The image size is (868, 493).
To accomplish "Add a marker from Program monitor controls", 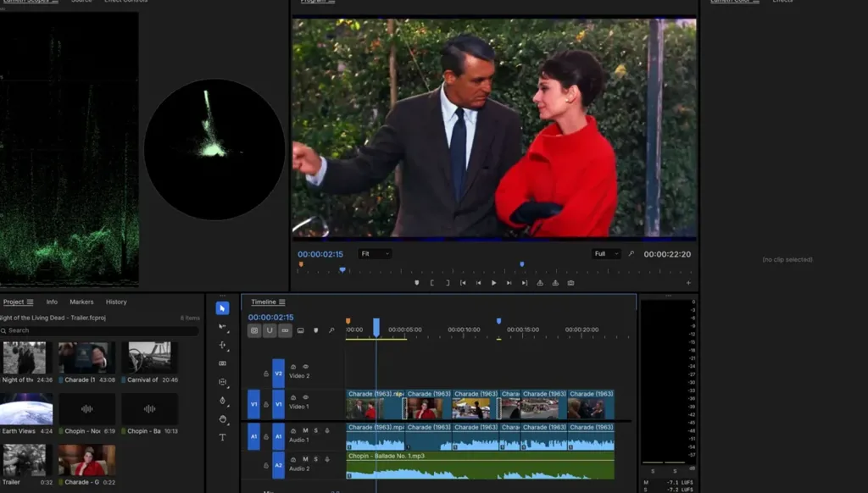I will 417,283.
